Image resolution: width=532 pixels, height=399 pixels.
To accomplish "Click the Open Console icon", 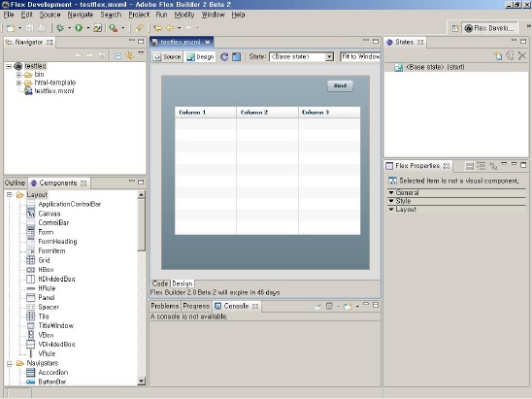I will (348, 307).
